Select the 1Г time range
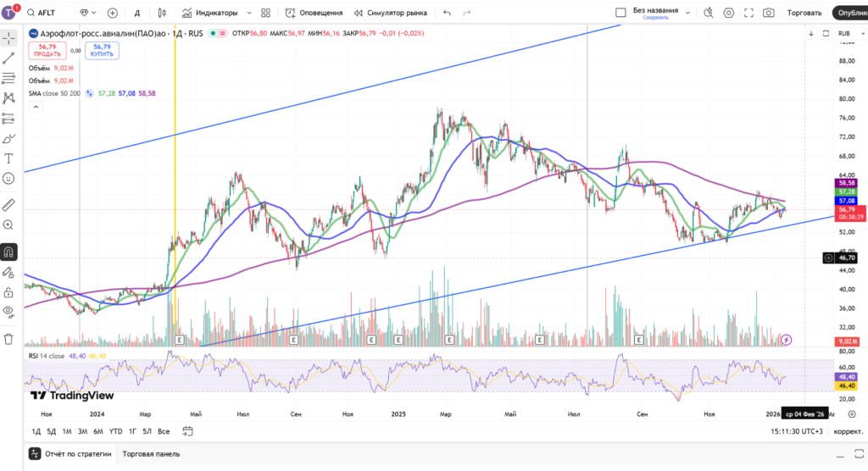868x471 pixels. (x=132, y=431)
